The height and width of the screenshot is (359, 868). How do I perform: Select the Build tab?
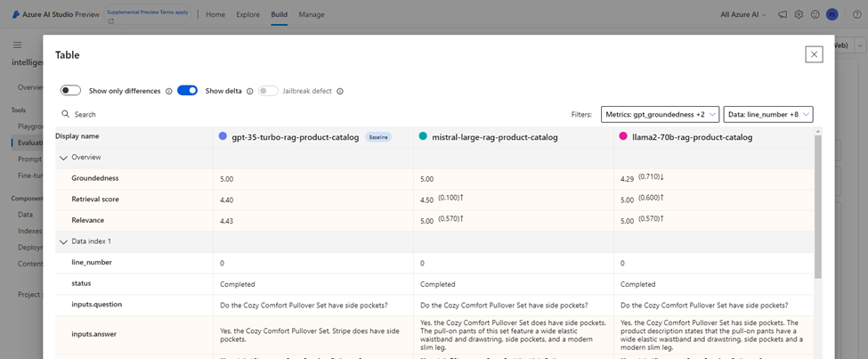pos(279,14)
